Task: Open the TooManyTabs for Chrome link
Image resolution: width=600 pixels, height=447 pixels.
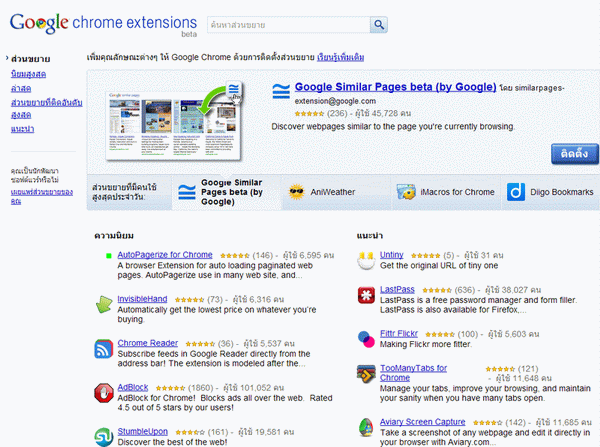Action: [x=413, y=373]
